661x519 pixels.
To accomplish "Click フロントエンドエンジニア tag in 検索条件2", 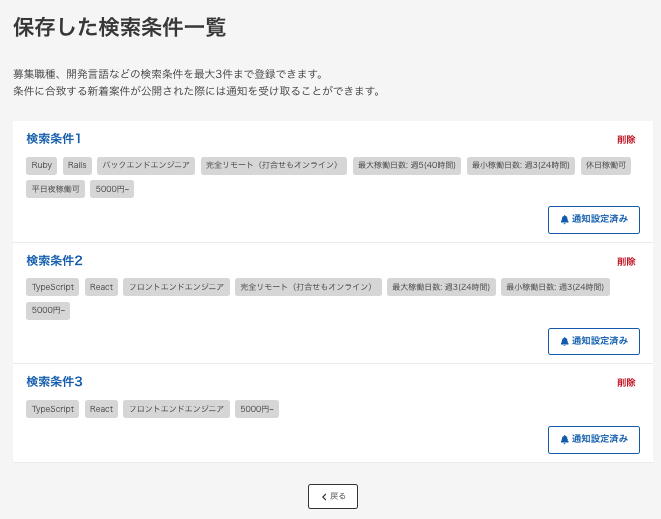I will pos(176,287).
